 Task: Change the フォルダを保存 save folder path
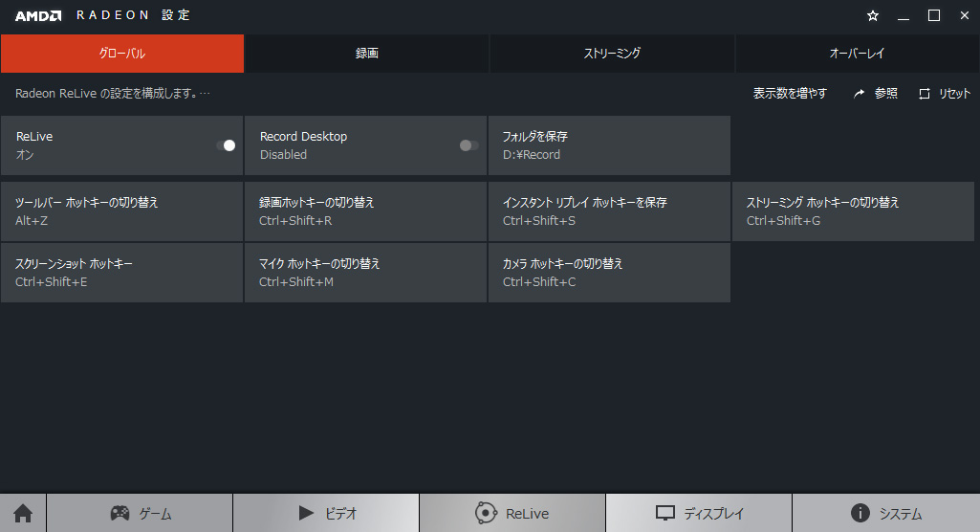(x=609, y=145)
